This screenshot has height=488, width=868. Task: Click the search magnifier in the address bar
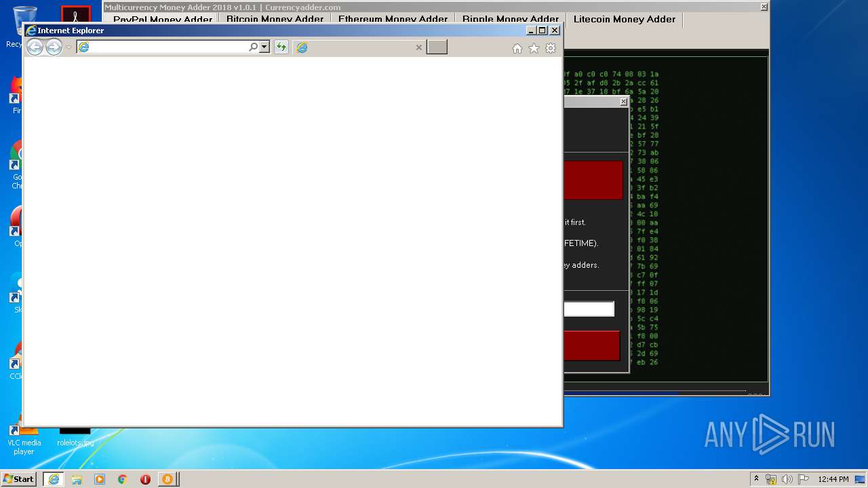(253, 47)
